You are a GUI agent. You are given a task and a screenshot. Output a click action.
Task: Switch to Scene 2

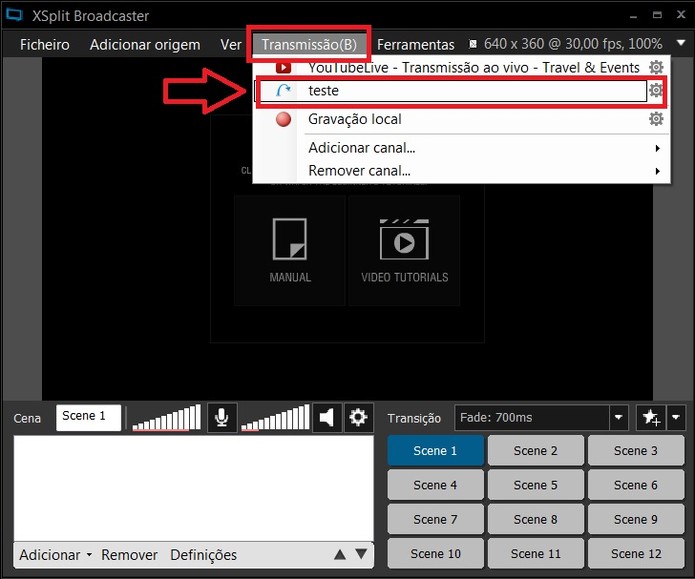click(535, 450)
